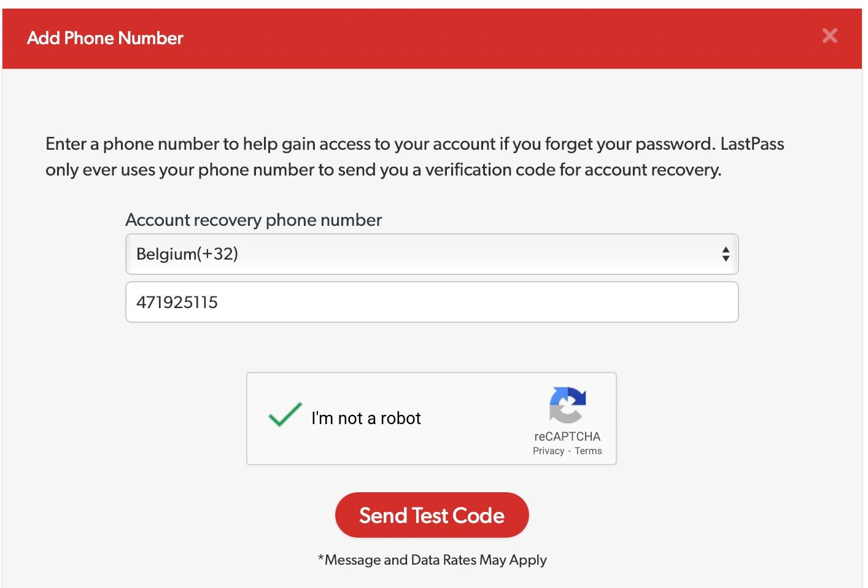Image resolution: width=868 pixels, height=588 pixels.
Task: Click the empty red header bar area
Action: tap(491, 38)
